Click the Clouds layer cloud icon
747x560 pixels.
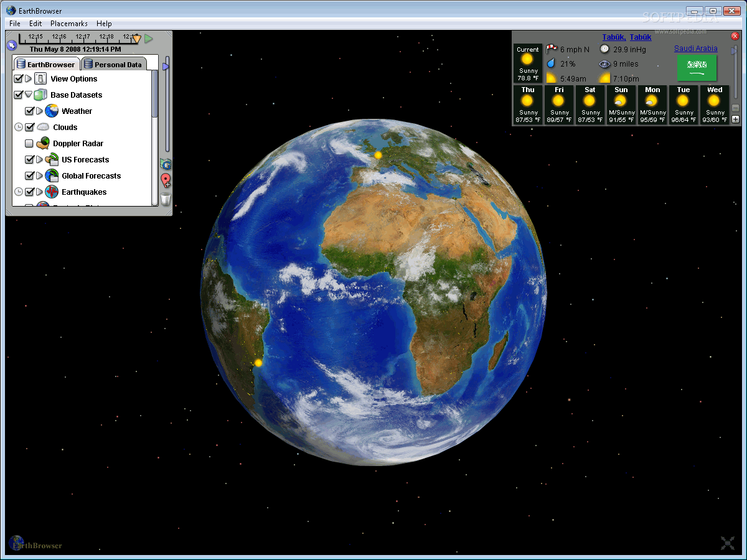click(x=43, y=127)
